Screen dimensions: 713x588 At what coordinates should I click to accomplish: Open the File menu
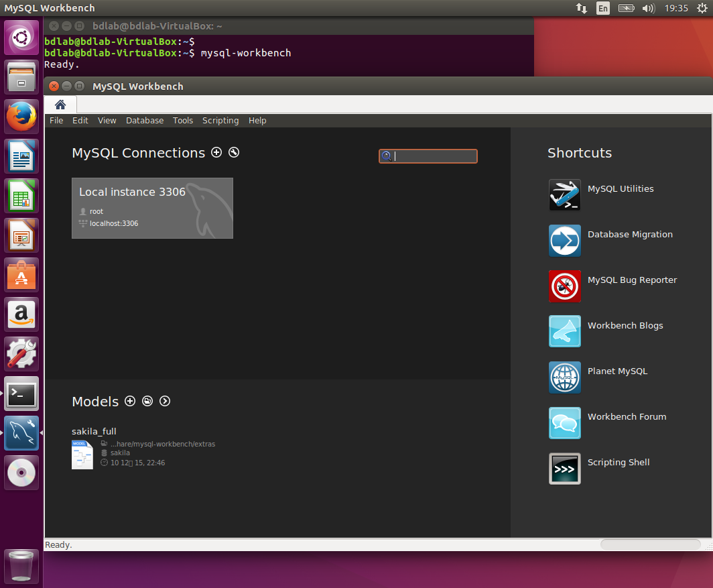[x=56, y=121]
